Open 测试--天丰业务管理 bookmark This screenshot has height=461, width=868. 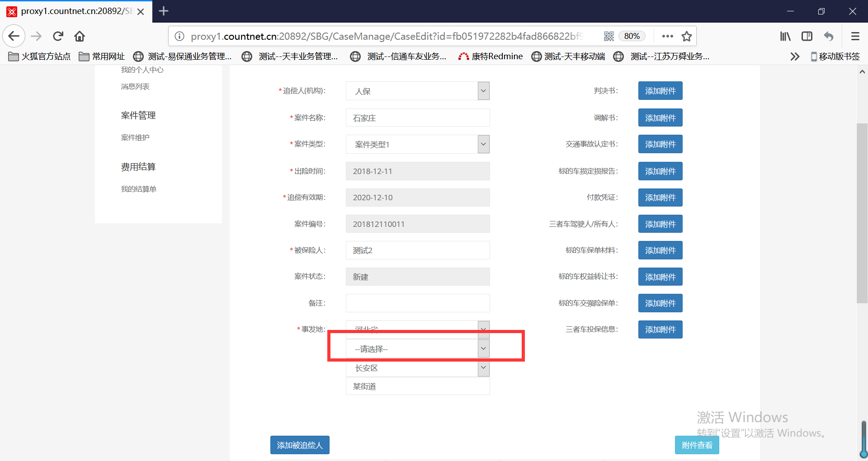point(290,56)
